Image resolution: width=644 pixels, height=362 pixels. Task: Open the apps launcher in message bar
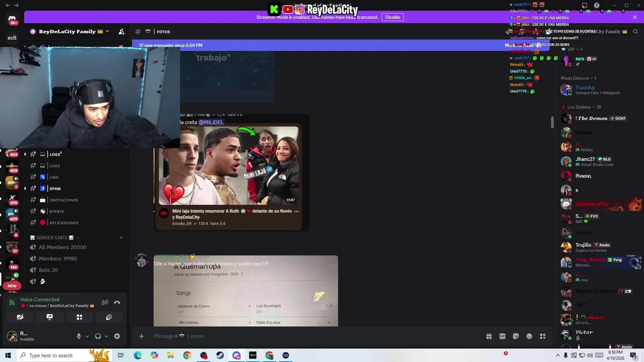click(543, 336)
